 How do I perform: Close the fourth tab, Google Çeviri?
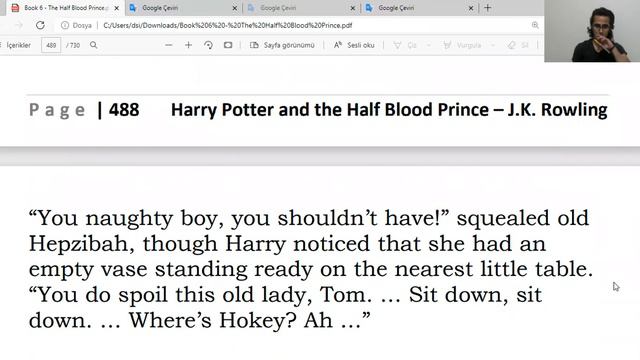(x=471, y=8)
